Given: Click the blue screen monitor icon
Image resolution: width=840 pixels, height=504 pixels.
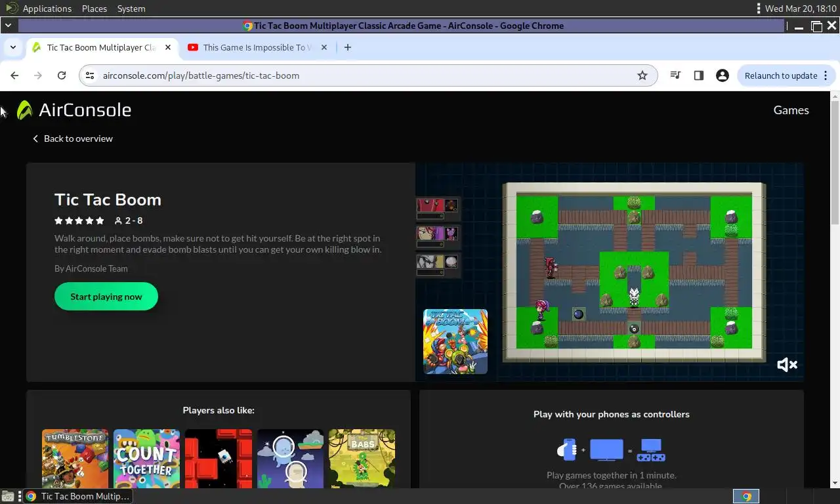Looking at the screenshot, I should tap(606, 450).
